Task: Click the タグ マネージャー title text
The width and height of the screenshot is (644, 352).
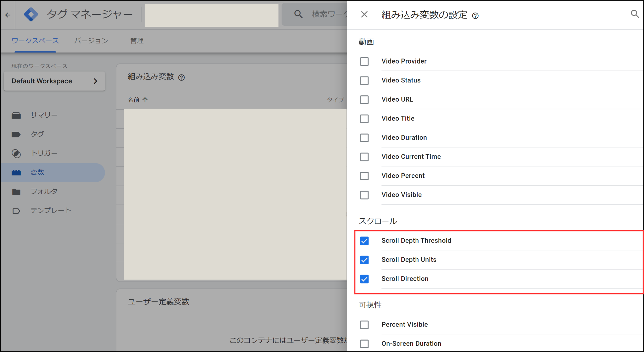Action: coord(90,14)
